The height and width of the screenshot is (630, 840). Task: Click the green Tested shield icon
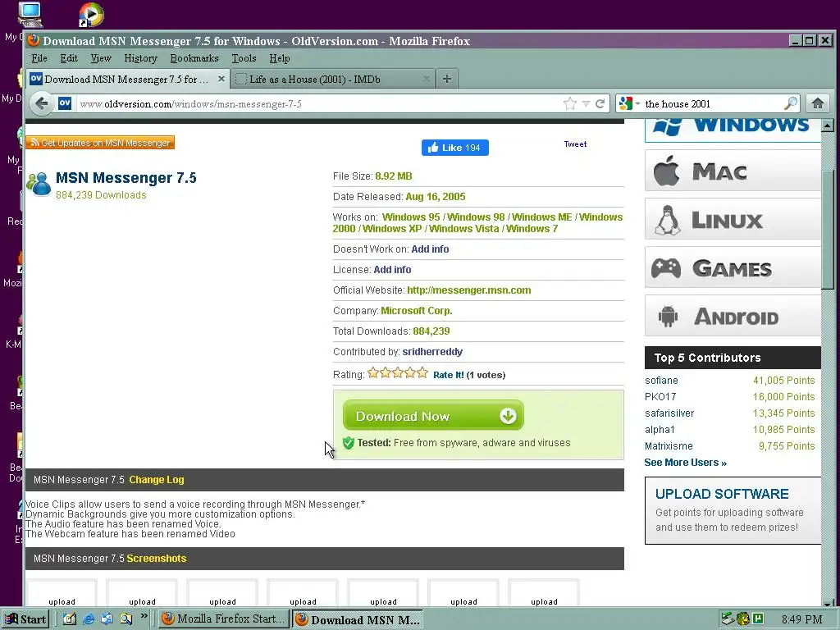point(348,442)
